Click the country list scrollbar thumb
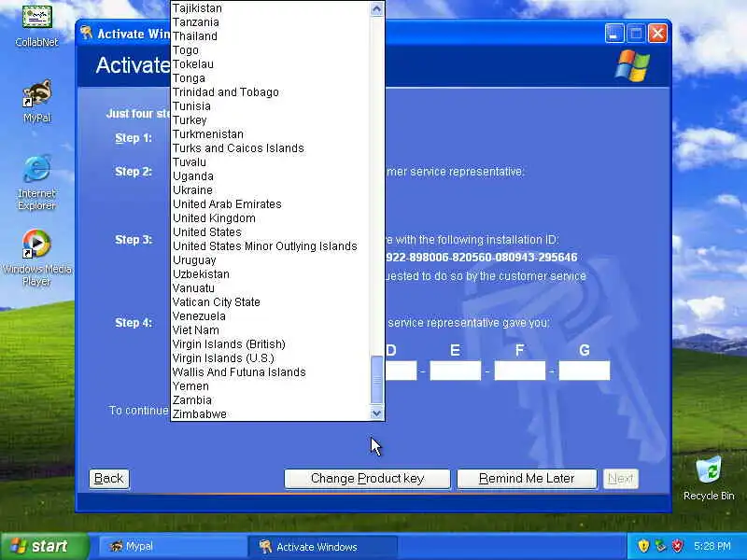 coord(377,380)
